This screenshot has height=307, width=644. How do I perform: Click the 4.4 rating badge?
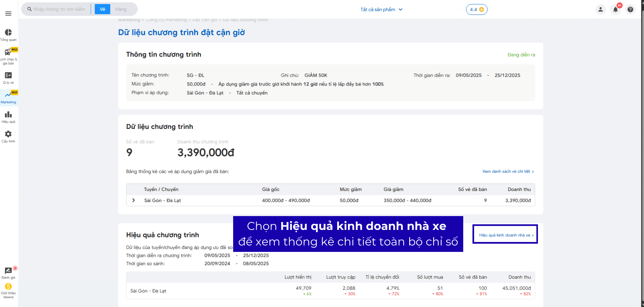[x=476, y=9]
